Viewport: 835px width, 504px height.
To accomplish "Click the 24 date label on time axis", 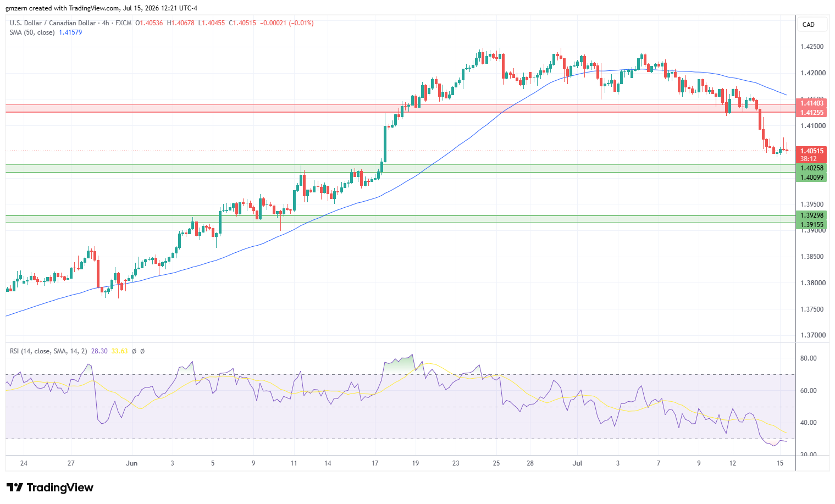I will click(24, 463).
